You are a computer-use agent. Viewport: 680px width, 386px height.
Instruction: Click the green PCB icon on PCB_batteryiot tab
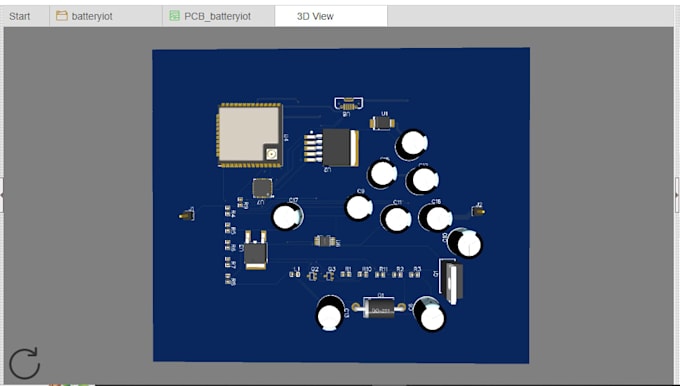point(174,16)
